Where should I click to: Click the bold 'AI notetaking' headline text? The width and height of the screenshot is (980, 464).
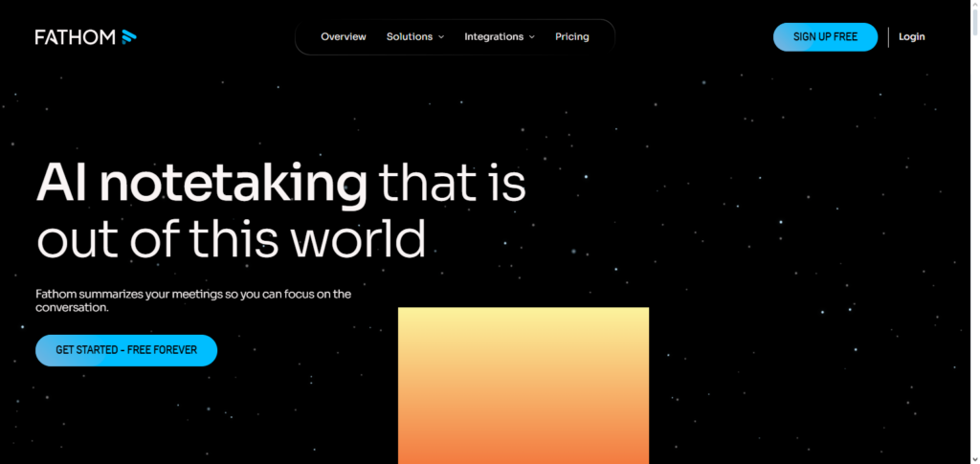201,183
